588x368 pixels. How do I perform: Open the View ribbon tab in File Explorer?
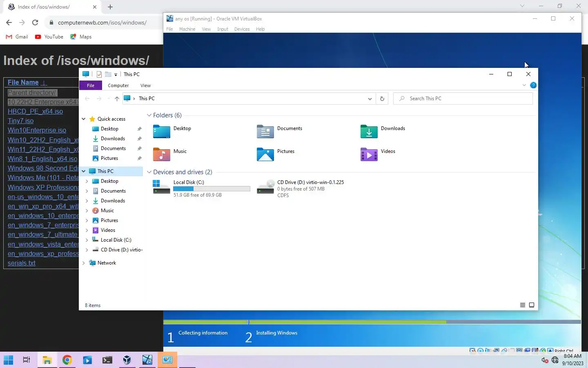pos(145,85)
